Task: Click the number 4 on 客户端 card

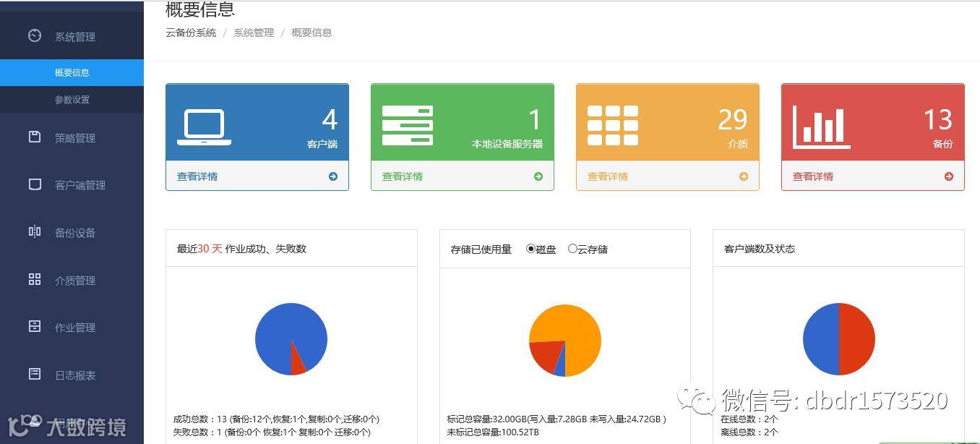Action: [x=330, y=120]
